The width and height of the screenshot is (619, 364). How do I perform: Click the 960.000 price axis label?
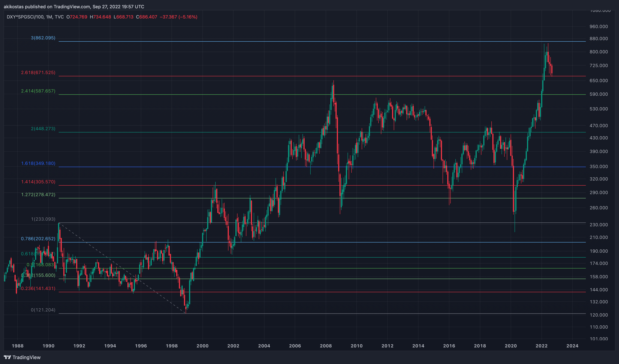tap(599, 27)
